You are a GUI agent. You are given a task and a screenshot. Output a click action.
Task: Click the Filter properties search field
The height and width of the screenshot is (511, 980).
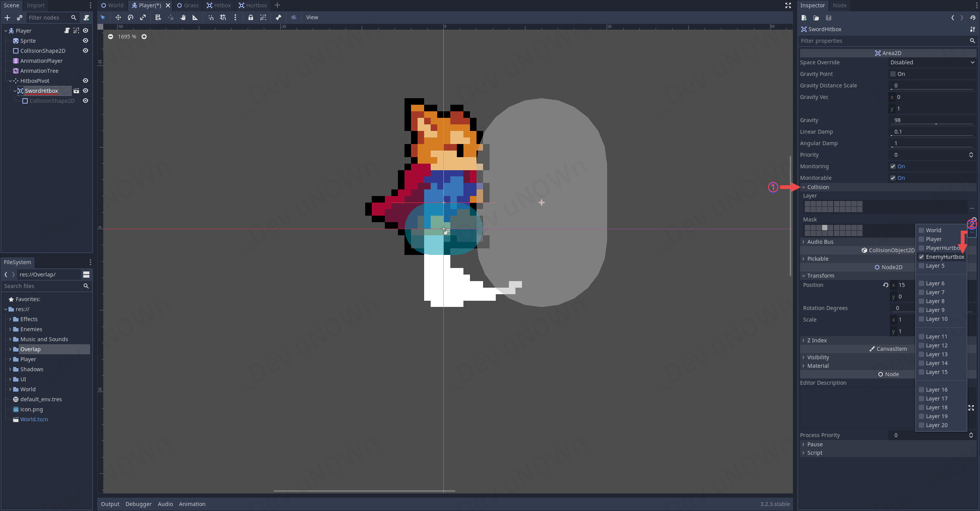884,41
